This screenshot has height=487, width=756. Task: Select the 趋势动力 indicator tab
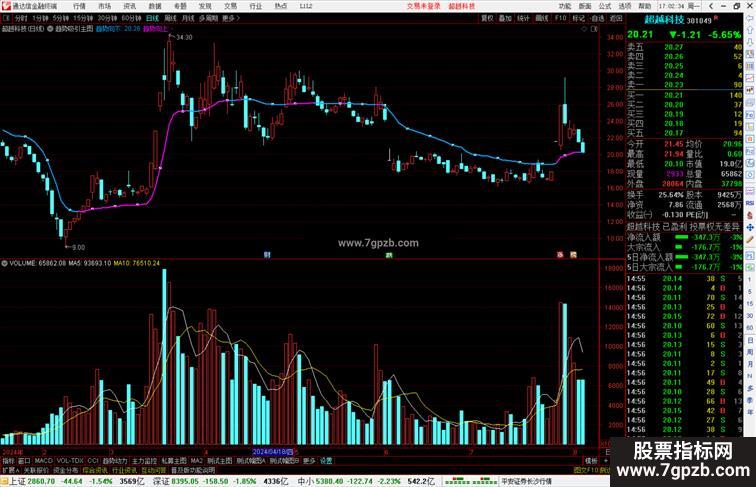pyautogui.click(x=115, y=461)
